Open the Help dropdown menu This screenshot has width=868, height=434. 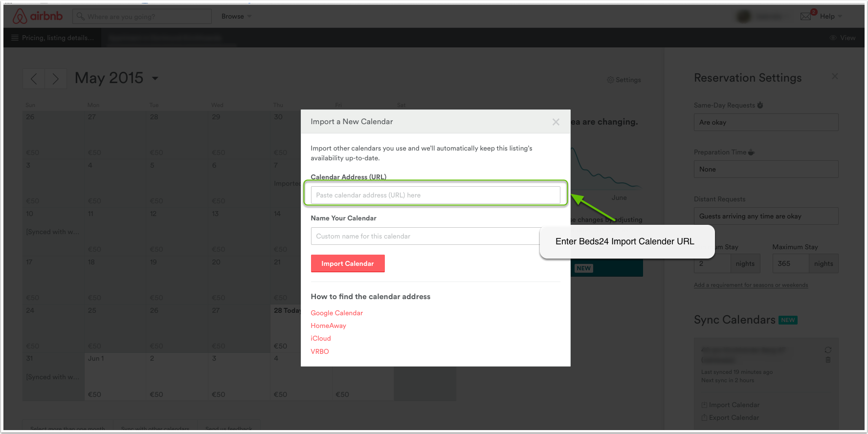point(831,16)
